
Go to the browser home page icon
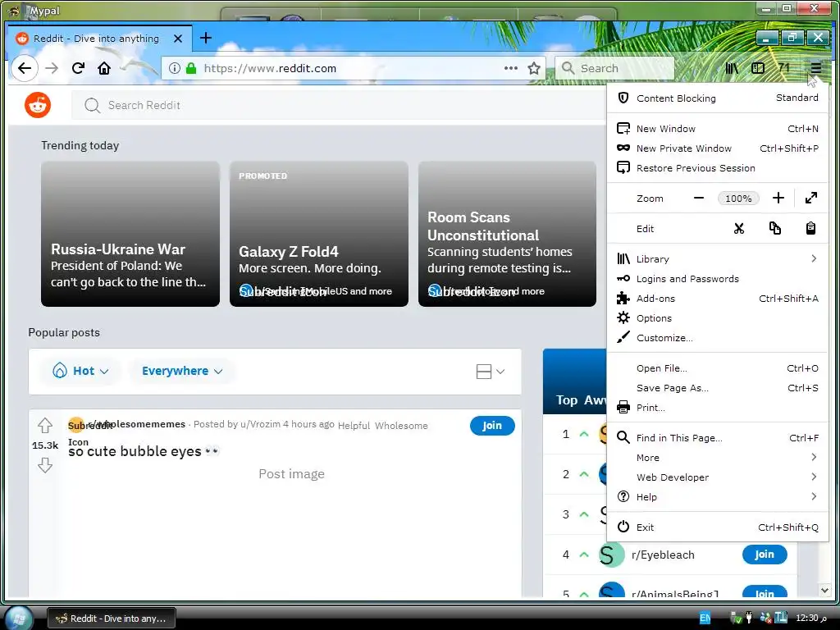(104, 68)
